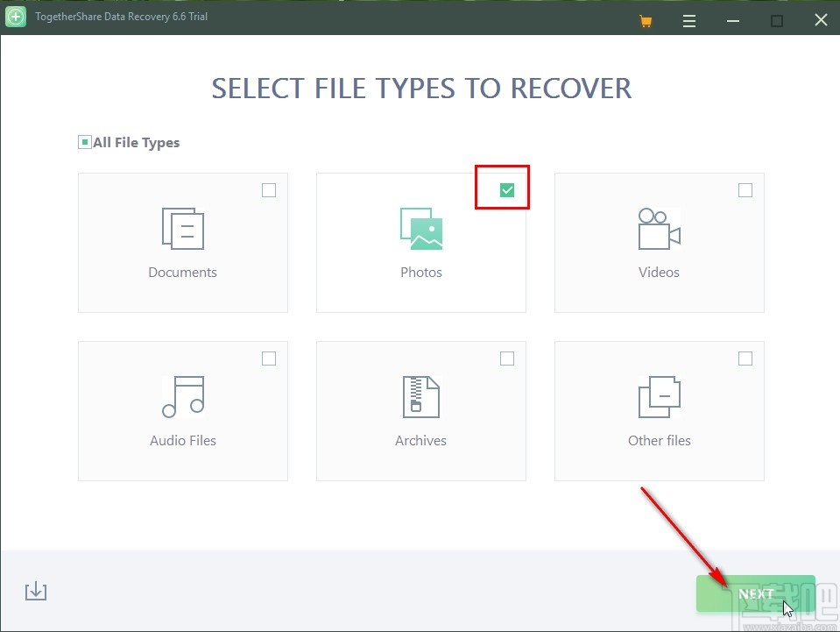Click the Photos category icon

pos(421,229)
